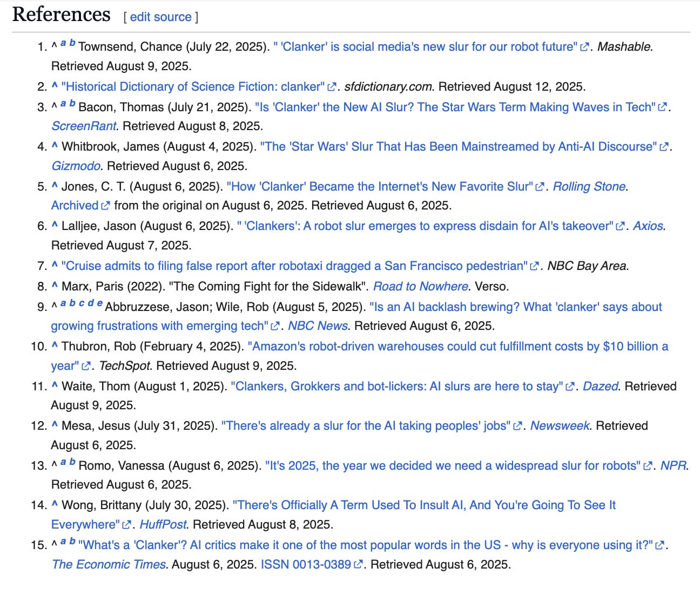Click the Road to Nowhere link

pos(421,286)
